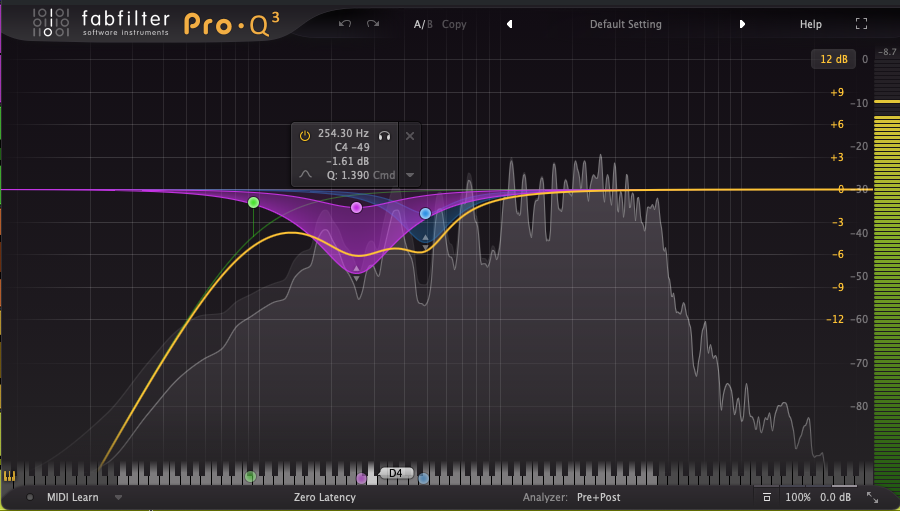Select the green EQ band node
The width and height of the screenshot is (900, 511).
coord(253,202)
